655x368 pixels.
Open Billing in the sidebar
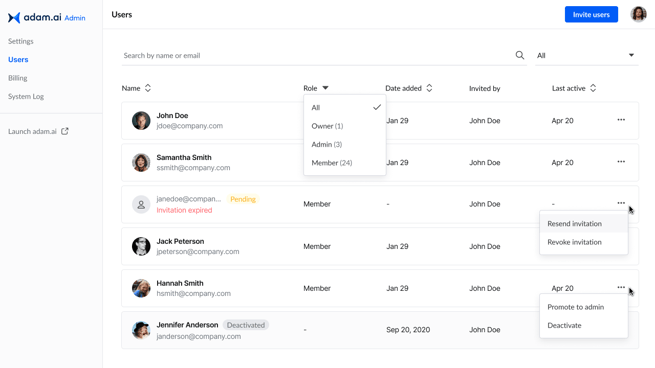pos(18,78)
